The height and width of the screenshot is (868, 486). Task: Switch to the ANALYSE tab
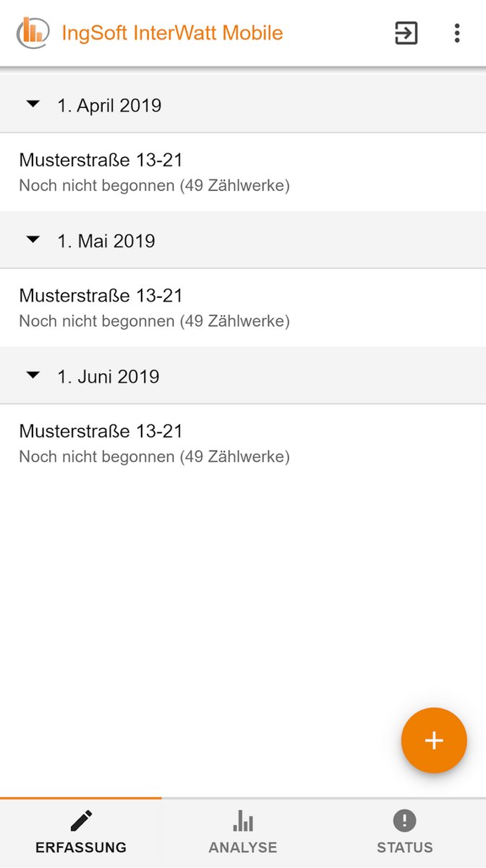tap(243, 847)
